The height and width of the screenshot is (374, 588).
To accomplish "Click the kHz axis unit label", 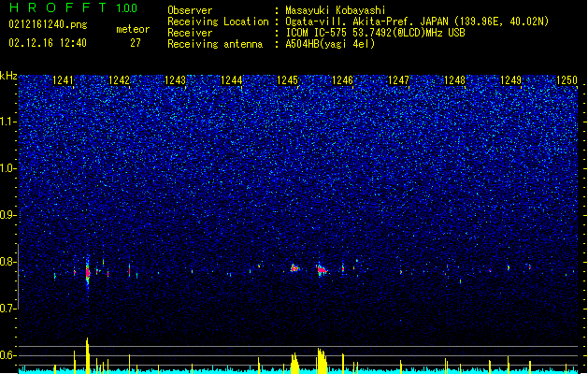I will coord(8,76).
